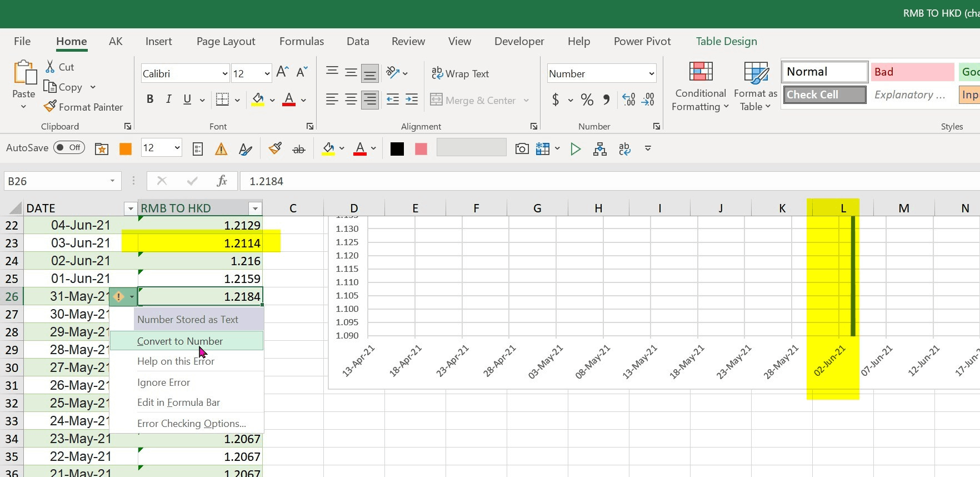
Task: Click the camera icon in quick access toolbar
Action: [522, 148]
